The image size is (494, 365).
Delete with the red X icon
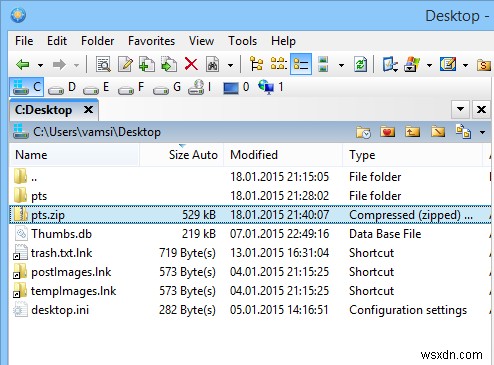pyautogui.click(x=191, y=64)
